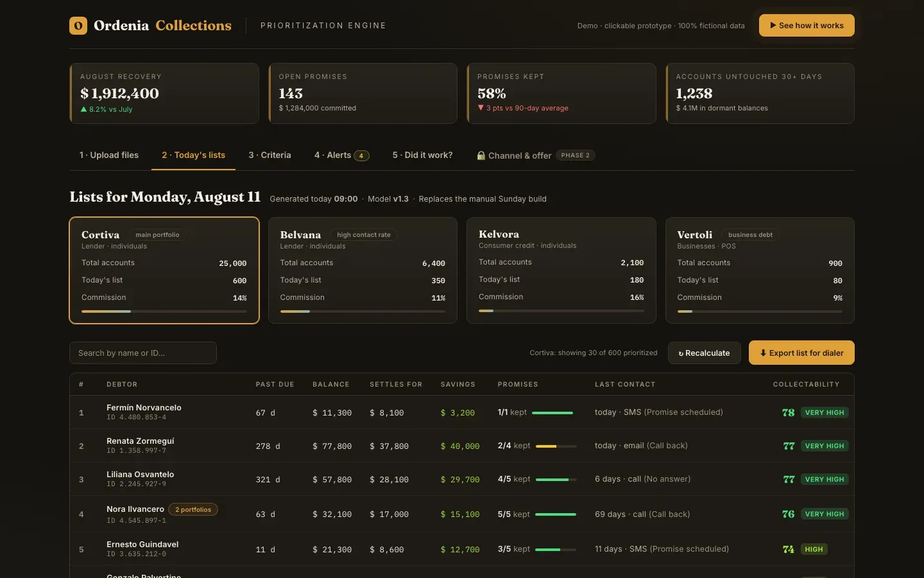Click the 2 portfolios tag on Nora Ilvancero
Viewport: 924px width, 578px height.
pos(193,509)
